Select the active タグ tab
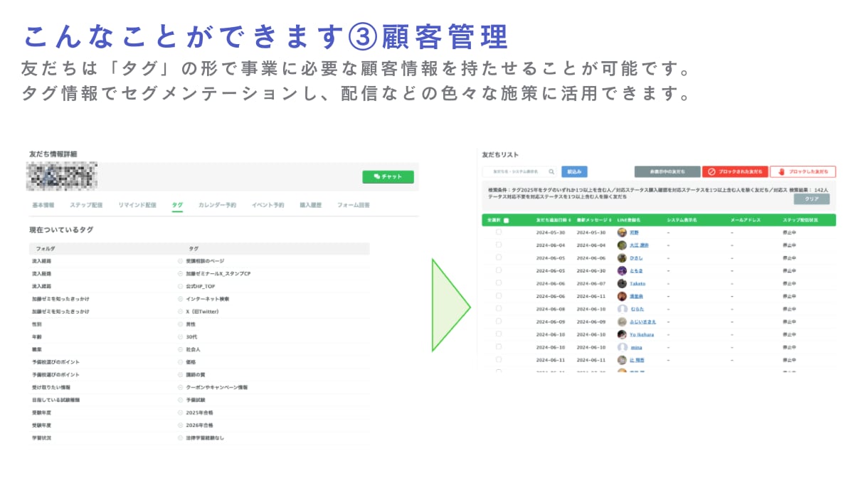The width and height of the screenshot is (868, 488). (177, 205)
